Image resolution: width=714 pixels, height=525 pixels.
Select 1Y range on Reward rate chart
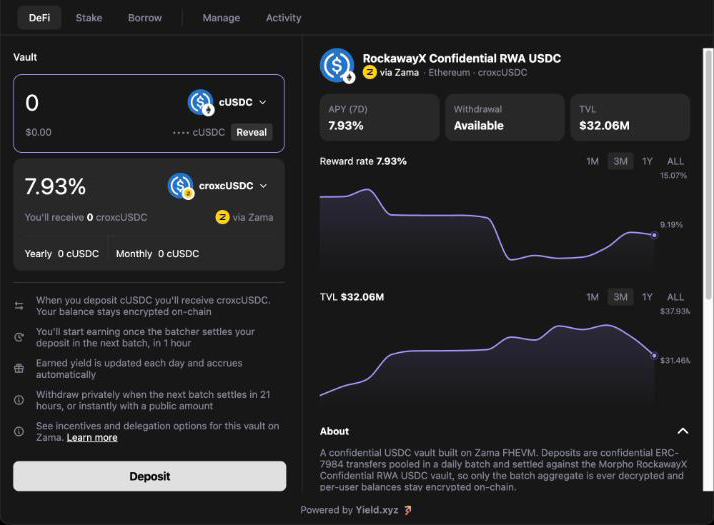click(647, 161)
